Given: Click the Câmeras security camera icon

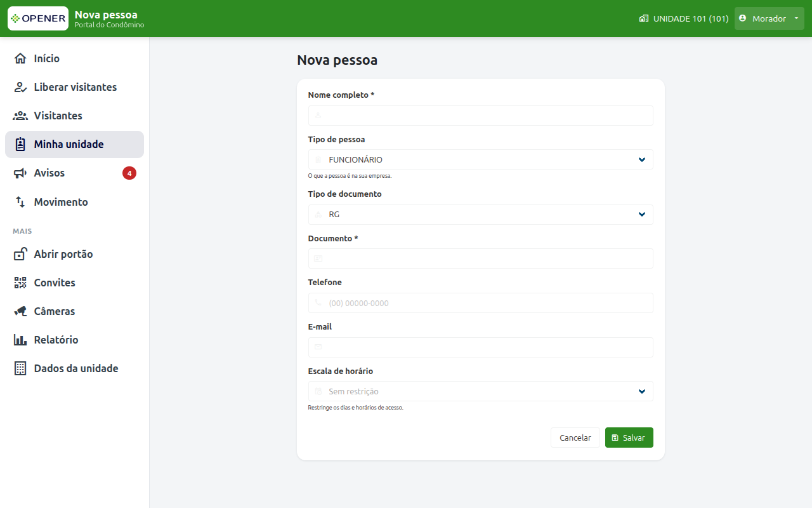Looking at the screenshot, I should (x=20, y=311).
